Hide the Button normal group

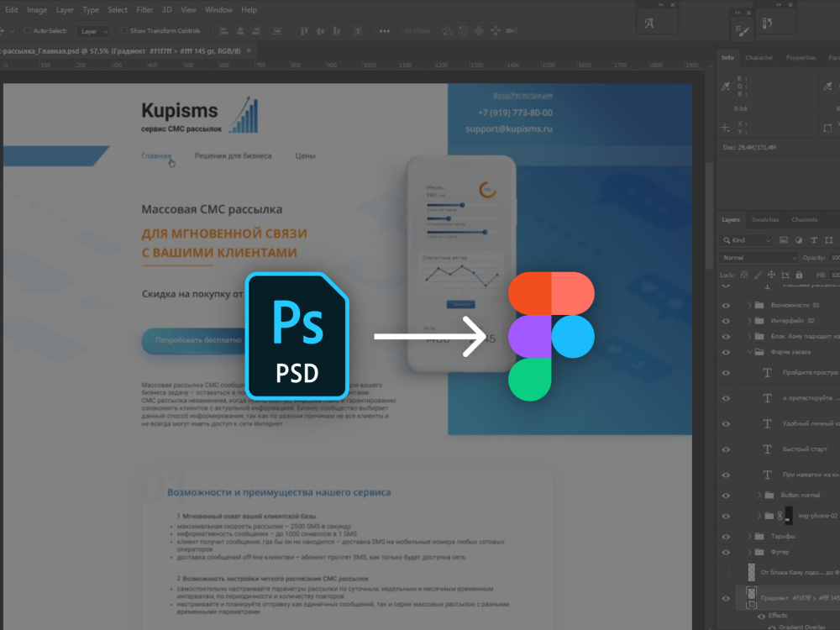(x=726, y=496)
